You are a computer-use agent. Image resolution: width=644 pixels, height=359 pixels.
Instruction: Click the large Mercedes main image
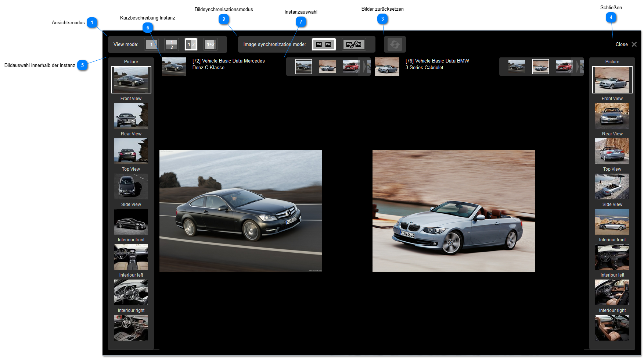pos(241,211)
